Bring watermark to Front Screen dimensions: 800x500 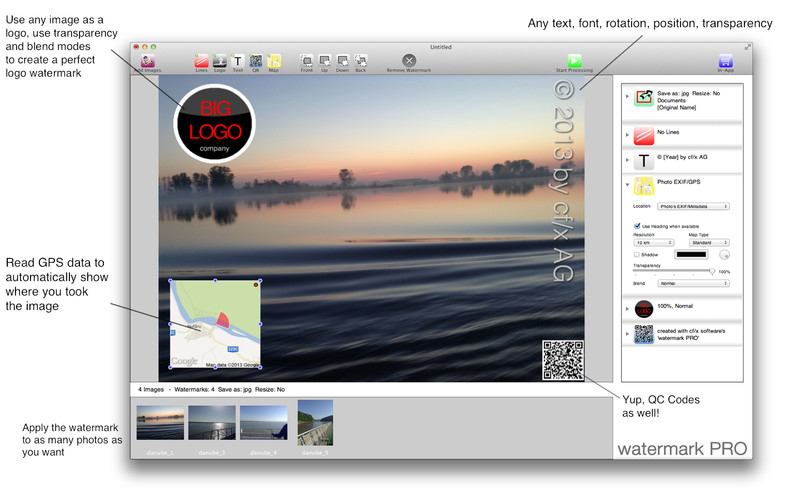pyautogui.click(x=307, y=62)
